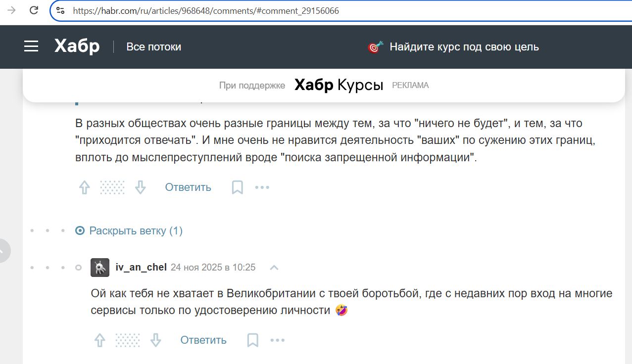The width and height of the screenshot is (632, 364).
Task: Upvote the comment about разных обществах
Action: 85,187
